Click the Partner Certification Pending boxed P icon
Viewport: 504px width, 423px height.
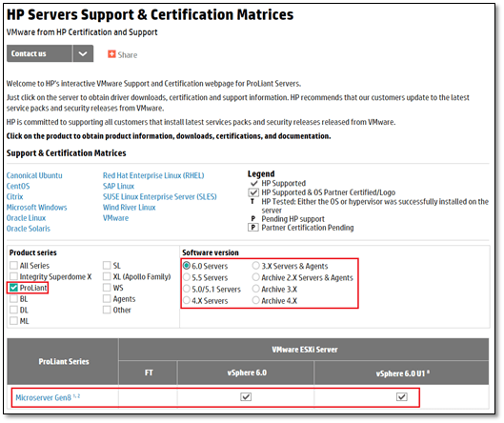pyautogui.click(x=253, y=228)
